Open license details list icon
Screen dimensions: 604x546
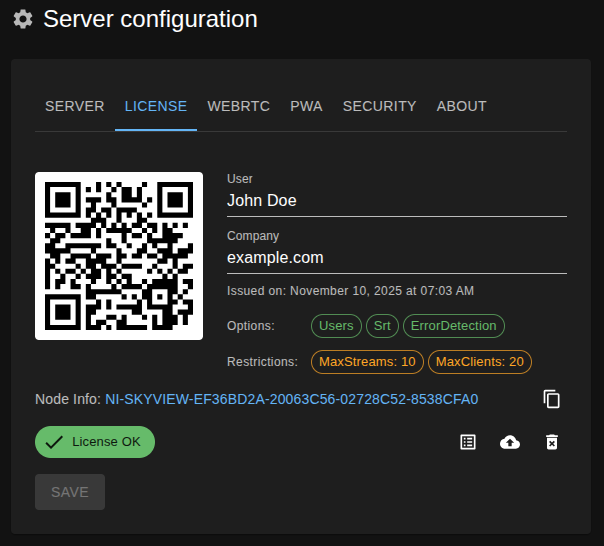468,442
